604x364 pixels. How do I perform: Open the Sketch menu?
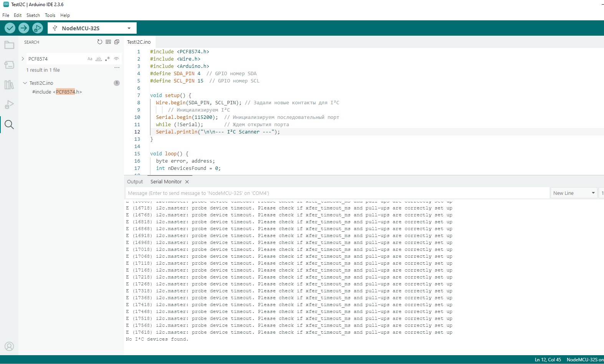click(33, 15)
